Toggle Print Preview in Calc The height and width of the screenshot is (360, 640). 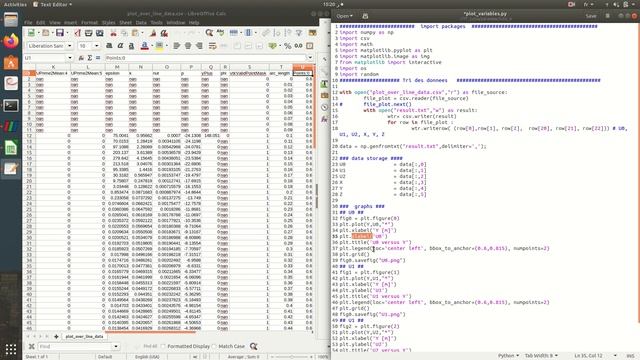click(100, 33)
